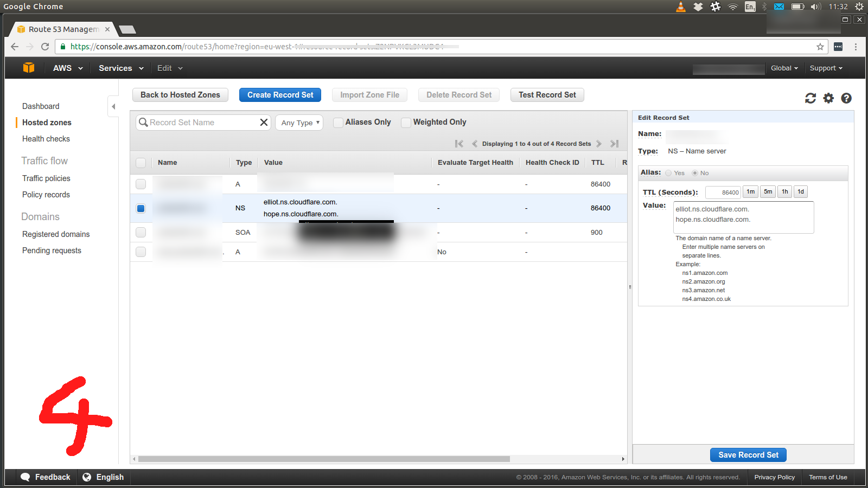This screenshot has height=488, width=868.
Task: Set TTL to 1d preset
Action: (801, 191)
